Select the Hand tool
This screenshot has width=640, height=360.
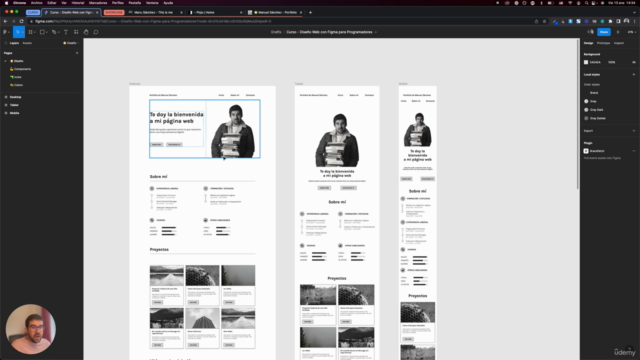click(x=86, y=32)
